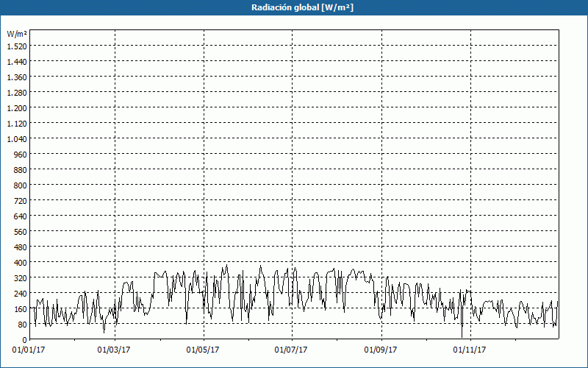Select the 1.200 y-axis value
588x368 pixels.
coord(17,107)
